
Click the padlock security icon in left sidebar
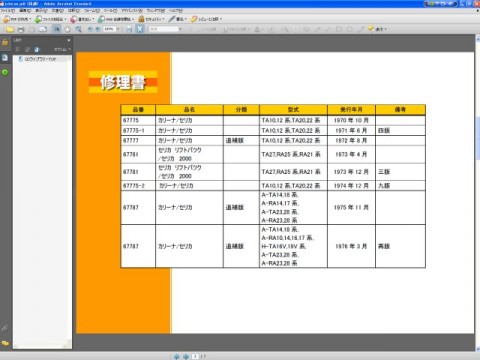(x=5, y=42)
